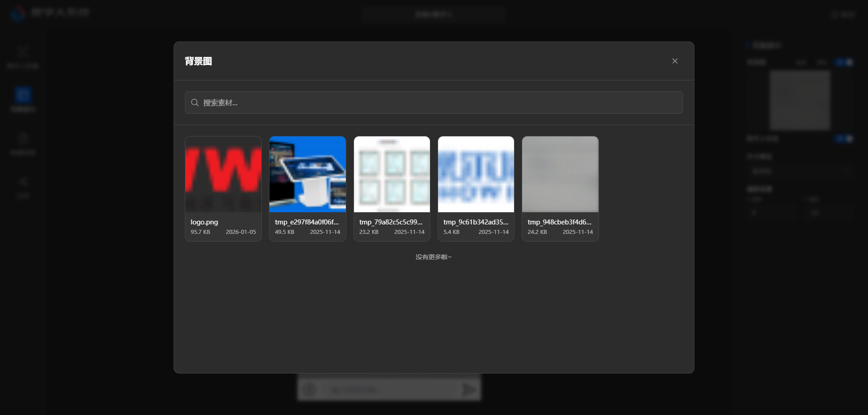
Task: Select the logo.png thumbnail image
Action: pyautogui.click(x=223, y=174)
